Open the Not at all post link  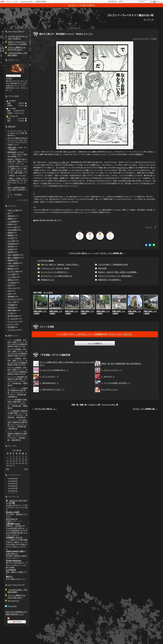tap(108, 376)
